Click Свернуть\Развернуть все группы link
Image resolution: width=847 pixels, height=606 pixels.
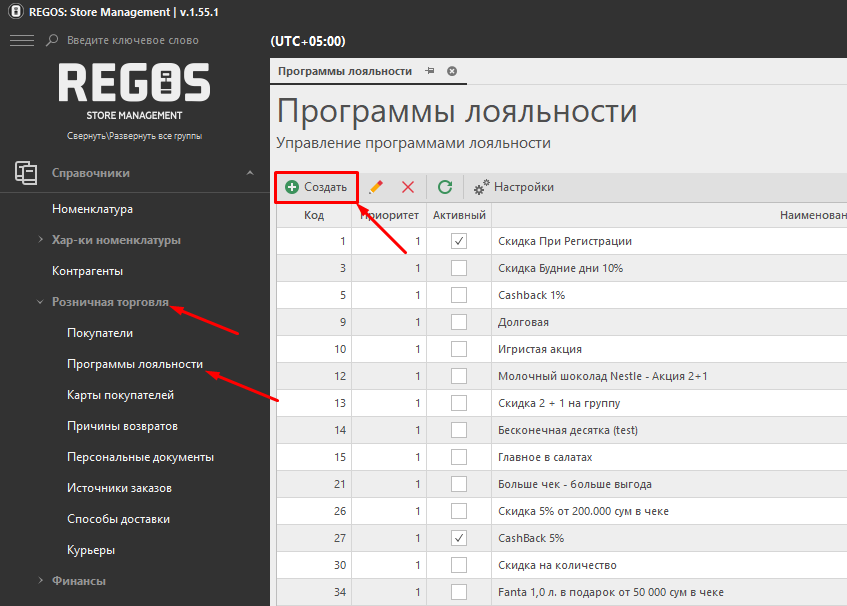[134, 136]
